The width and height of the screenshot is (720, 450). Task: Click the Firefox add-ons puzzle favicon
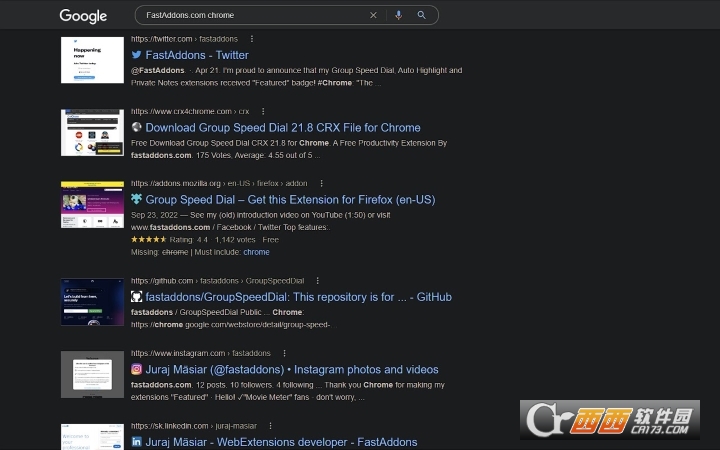tap(136, 199)
